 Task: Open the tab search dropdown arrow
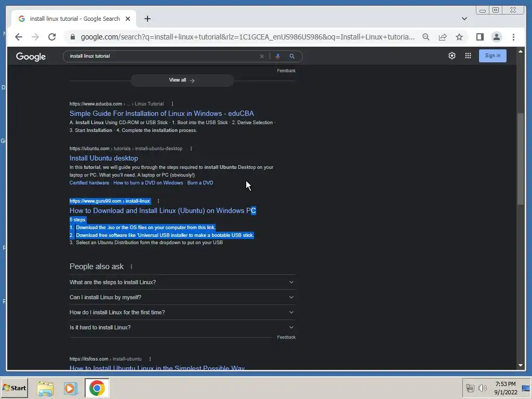(x=464, y=19)
